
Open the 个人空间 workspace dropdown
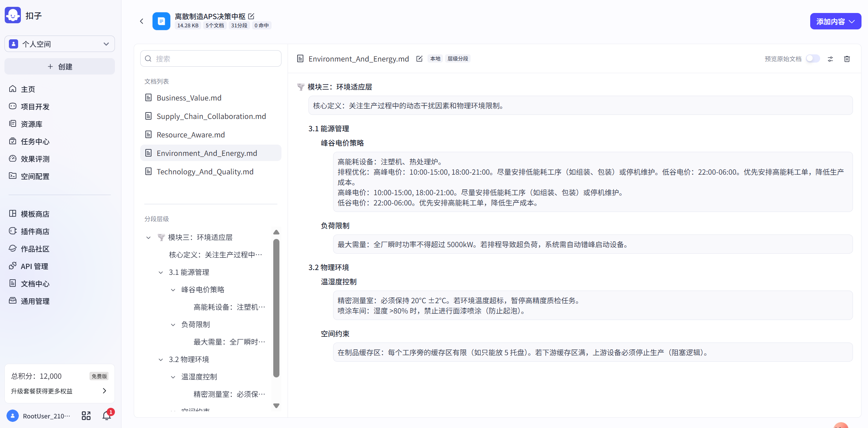60,44
